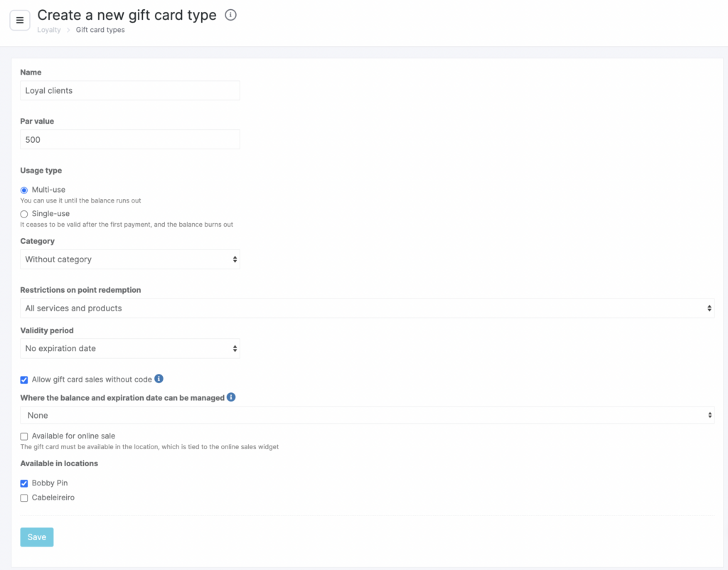
Task: Expand Restrictions on point redemption dropdown
Action: (x=367, y=308)
